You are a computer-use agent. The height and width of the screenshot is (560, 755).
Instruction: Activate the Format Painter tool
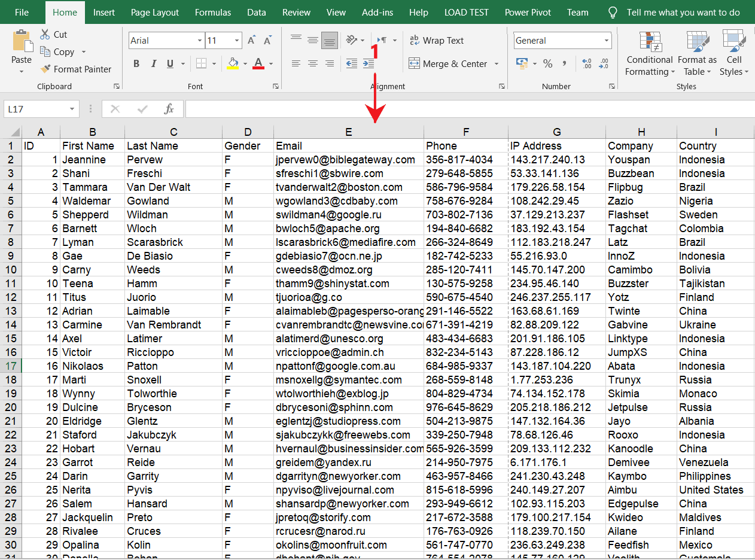75,69
